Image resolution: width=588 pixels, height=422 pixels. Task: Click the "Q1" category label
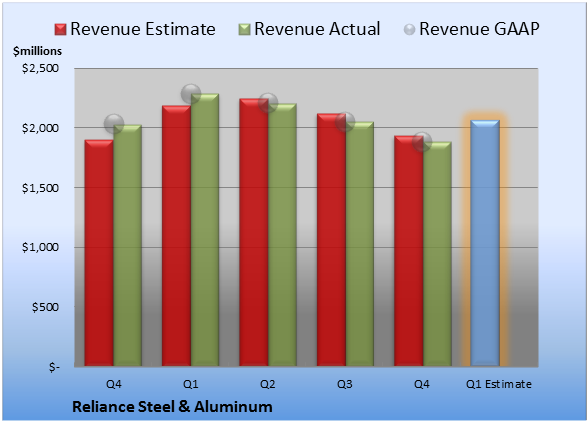(190, 384)
